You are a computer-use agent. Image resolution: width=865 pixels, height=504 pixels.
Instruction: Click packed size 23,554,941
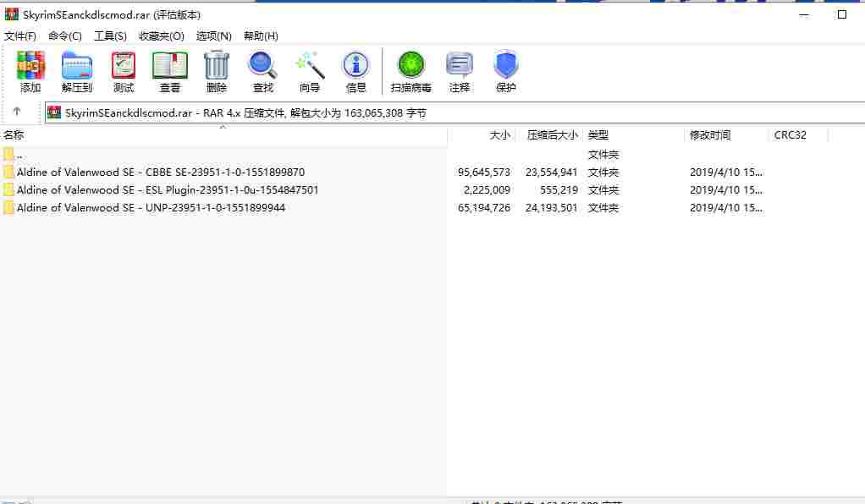point(552,172)
